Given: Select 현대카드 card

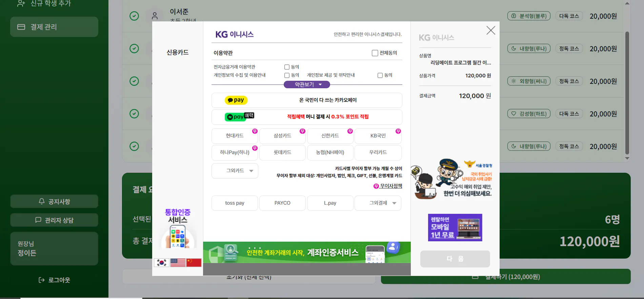Looking at the screenshot, I should 235,136.
